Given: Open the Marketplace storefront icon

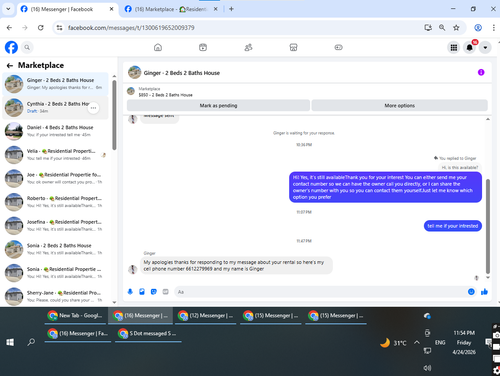Looking at the screenshot, I should pyautogui.click(x=293, y=47).
